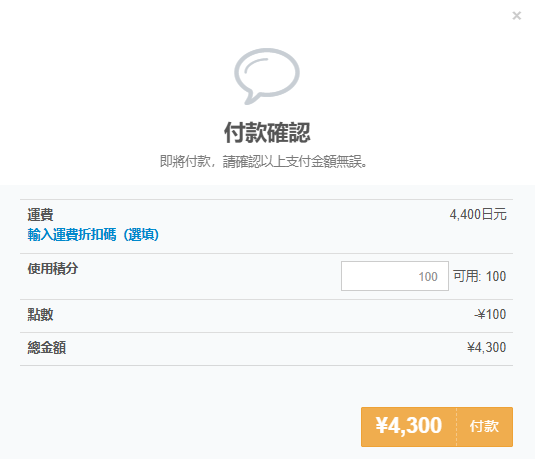
Task: Select the 付款確認 heading text
Action: point(267,133)
